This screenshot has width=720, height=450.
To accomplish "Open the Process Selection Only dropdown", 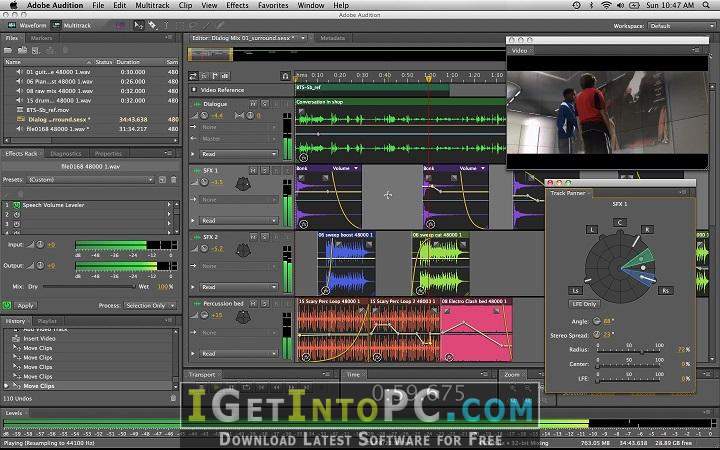I will [x=150, y=305].
